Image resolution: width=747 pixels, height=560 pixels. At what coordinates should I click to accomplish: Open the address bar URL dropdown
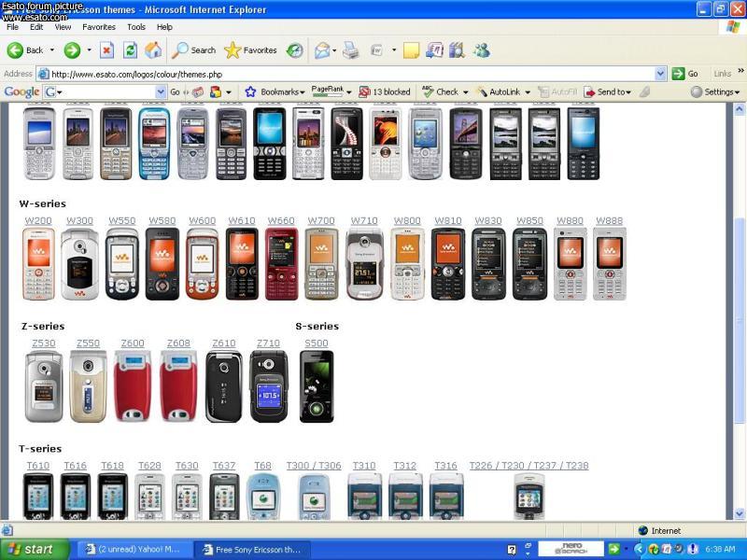click(660, 74)
